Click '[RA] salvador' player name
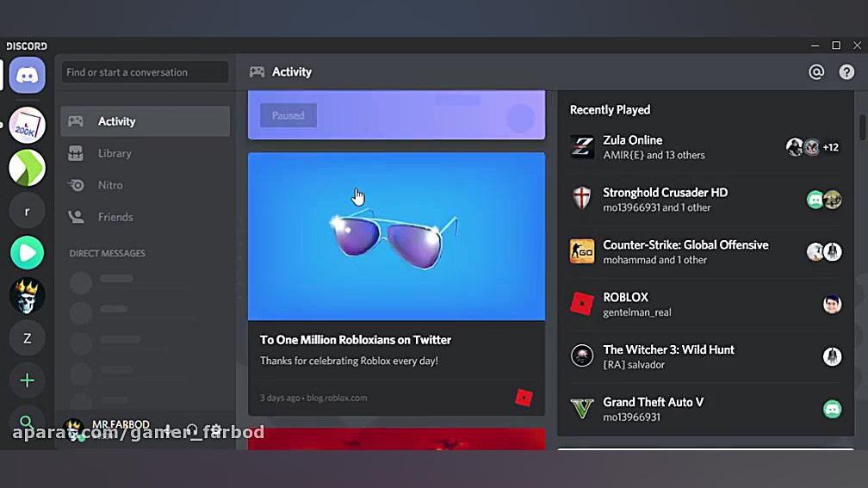This screenshot has height=488, width=868. point(634,365)
